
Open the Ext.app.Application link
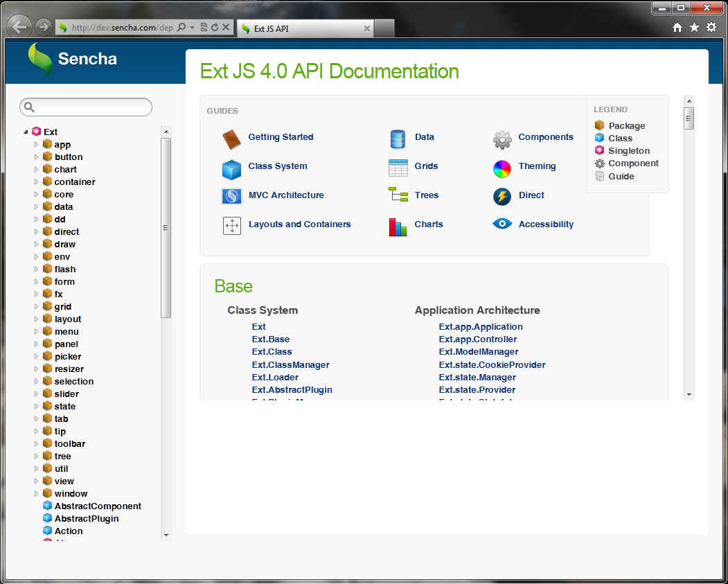[x=481, y=327]
